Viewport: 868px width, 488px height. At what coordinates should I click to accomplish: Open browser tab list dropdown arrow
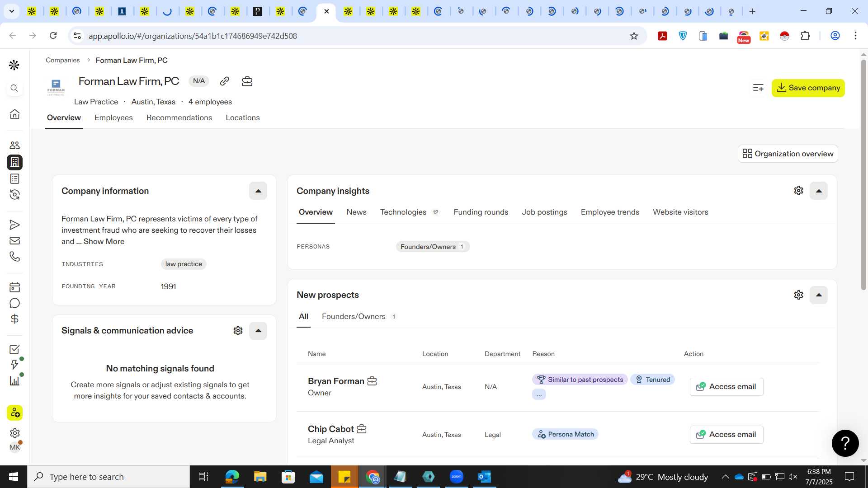pyautogui.click(x=11, y=11)
